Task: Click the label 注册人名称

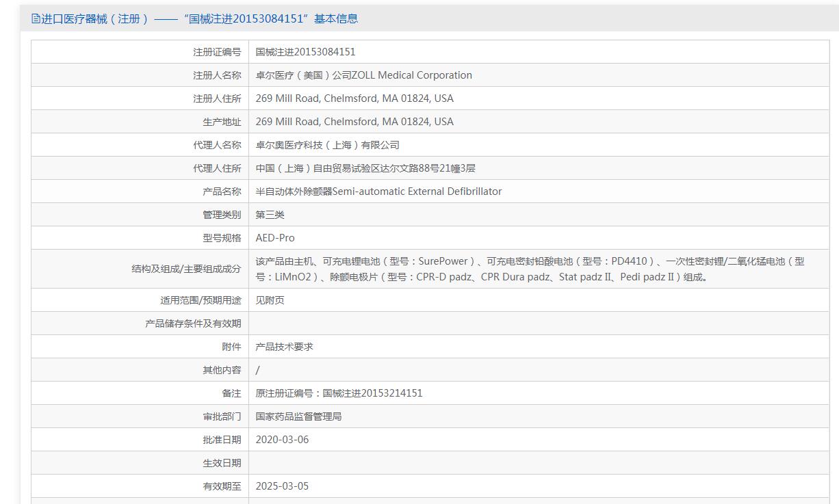Action: click(x=217, y=75)
